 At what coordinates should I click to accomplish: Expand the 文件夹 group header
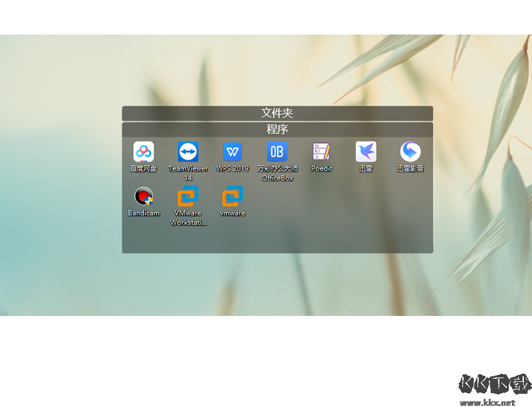click(277, 113)
